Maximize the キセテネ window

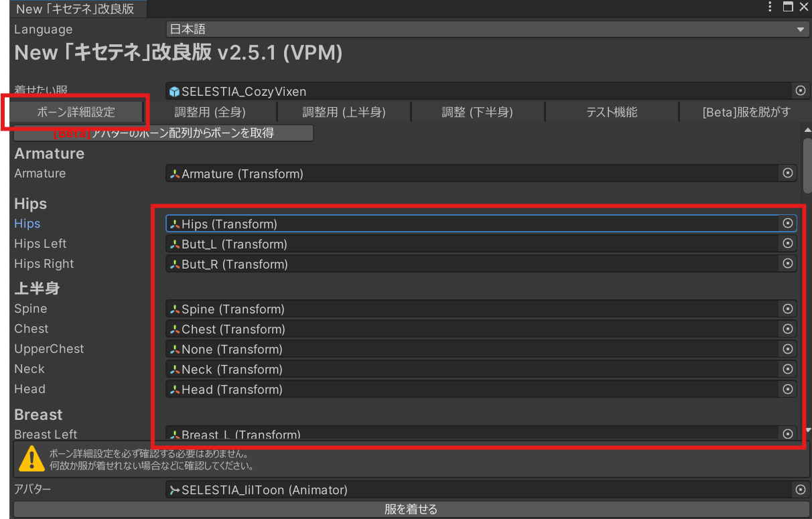(x=788, y=7)
